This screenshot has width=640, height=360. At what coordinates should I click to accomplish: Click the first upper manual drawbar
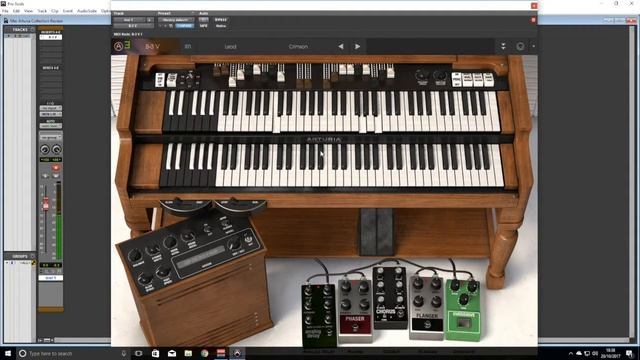(x=217, y=71)
